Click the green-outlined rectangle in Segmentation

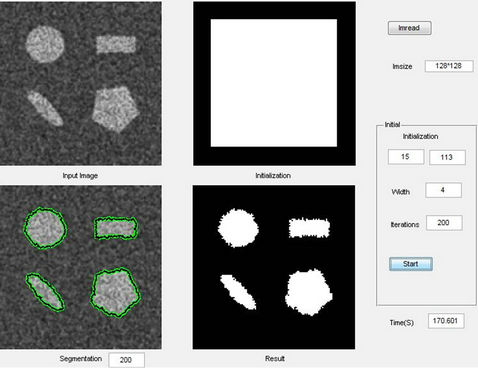click(x=116, y=228)
